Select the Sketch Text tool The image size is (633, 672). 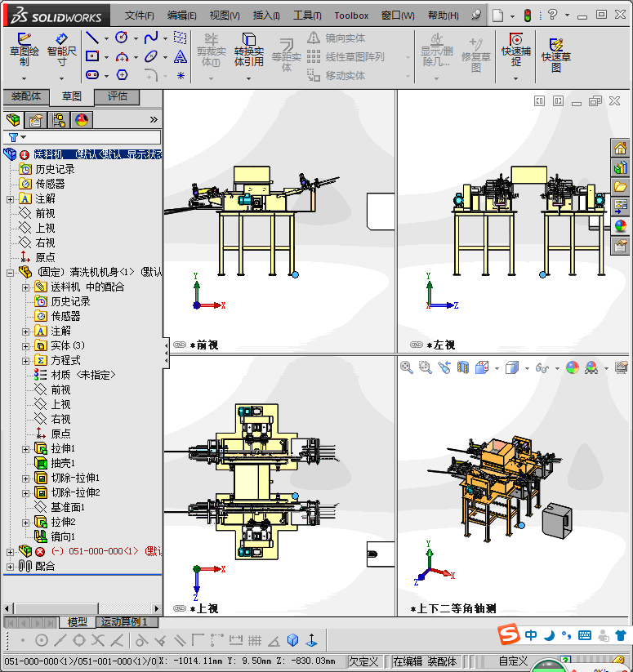(x=180, y=56)
